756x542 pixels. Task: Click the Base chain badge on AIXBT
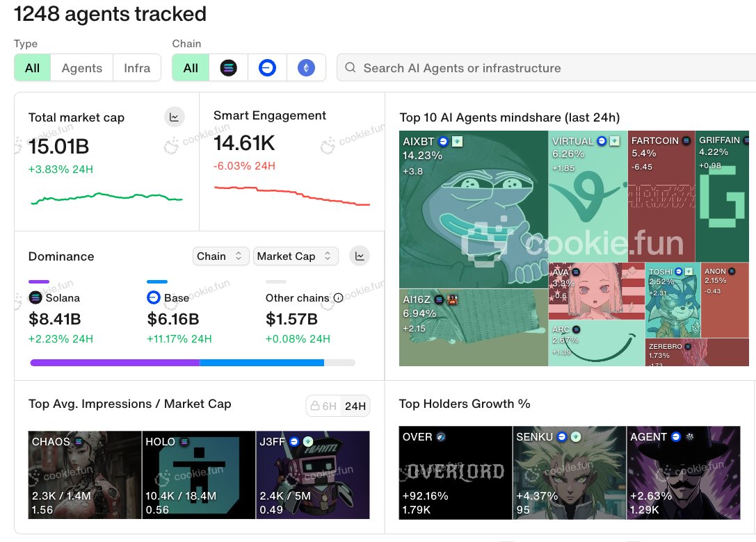443,142
